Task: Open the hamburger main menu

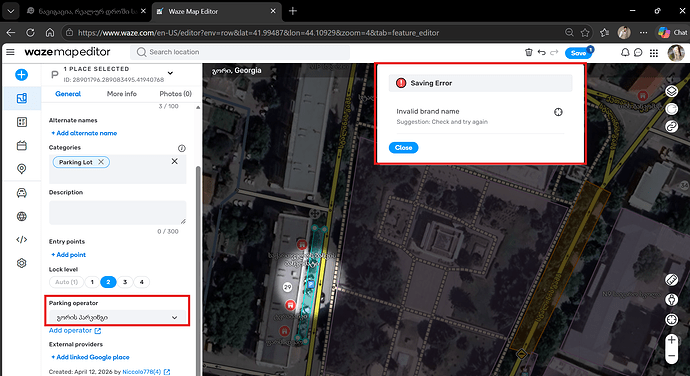Action: tap(10, 52)
